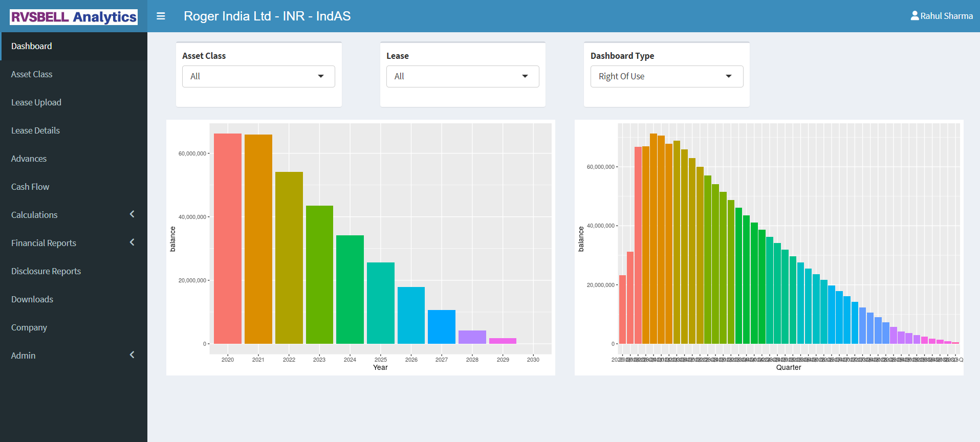980x442 pixels.
Task: Select Cash Flow in sidebar
Action: pos(30,187)
